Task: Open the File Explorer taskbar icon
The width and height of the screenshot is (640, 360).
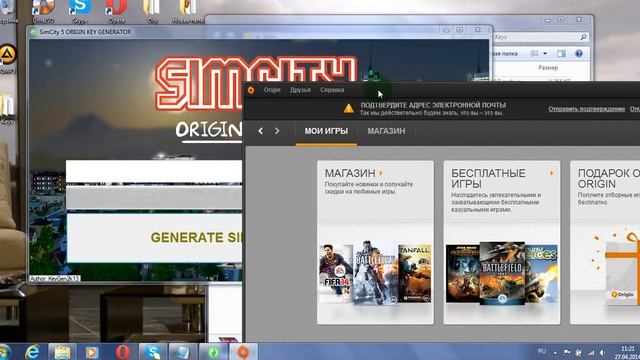Action: click(62, 352)
